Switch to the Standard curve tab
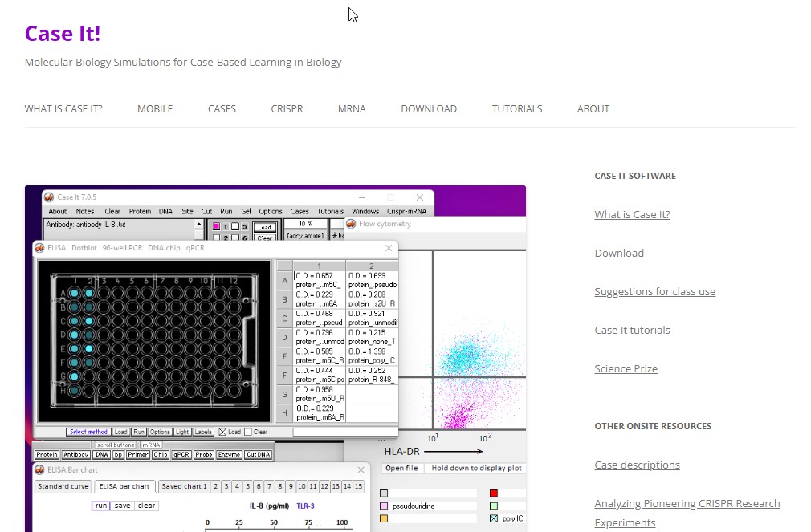 [x=63, y=486]
